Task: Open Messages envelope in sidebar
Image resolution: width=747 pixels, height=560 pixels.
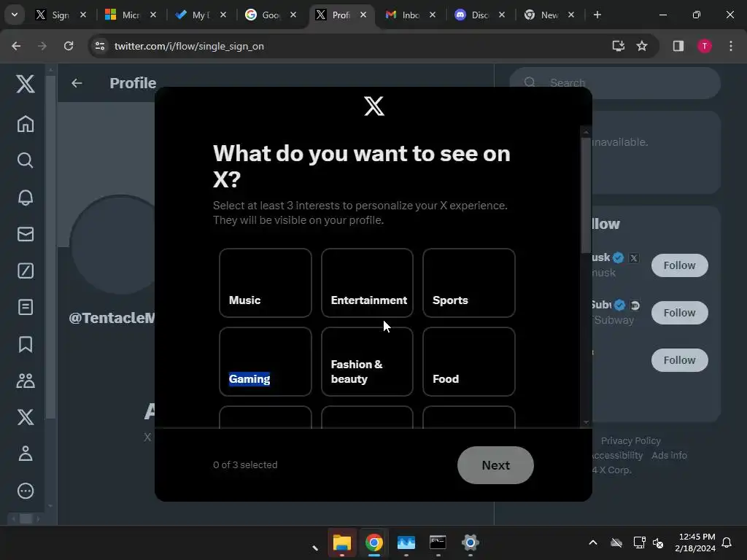Action: pyautogui.click(x=26, y=234)
